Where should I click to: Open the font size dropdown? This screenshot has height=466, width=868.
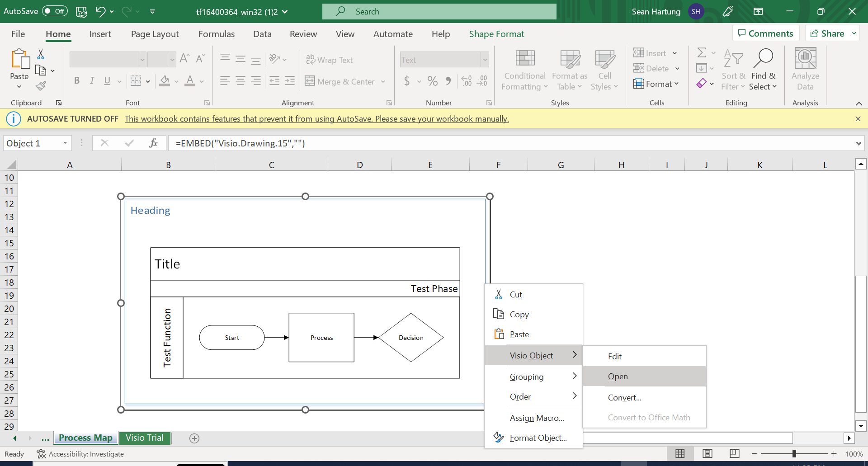point(172,60)
